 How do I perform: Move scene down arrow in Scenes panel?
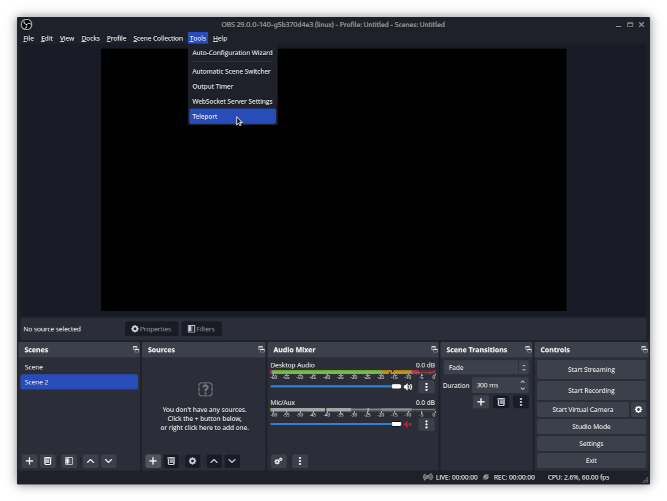108,461
